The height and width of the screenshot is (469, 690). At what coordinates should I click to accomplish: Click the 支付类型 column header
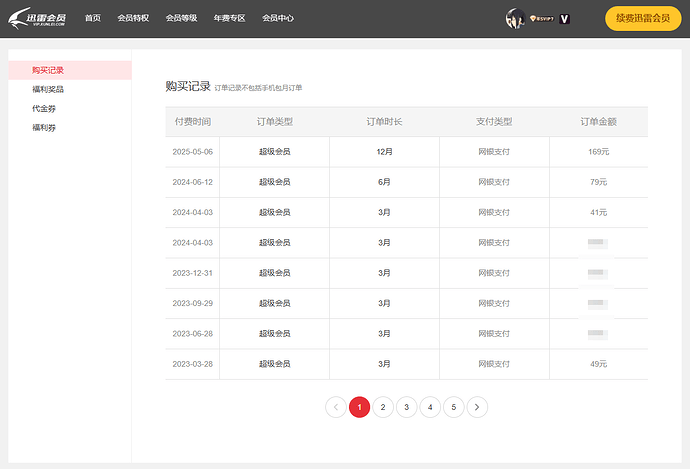[x=494, y=122]
